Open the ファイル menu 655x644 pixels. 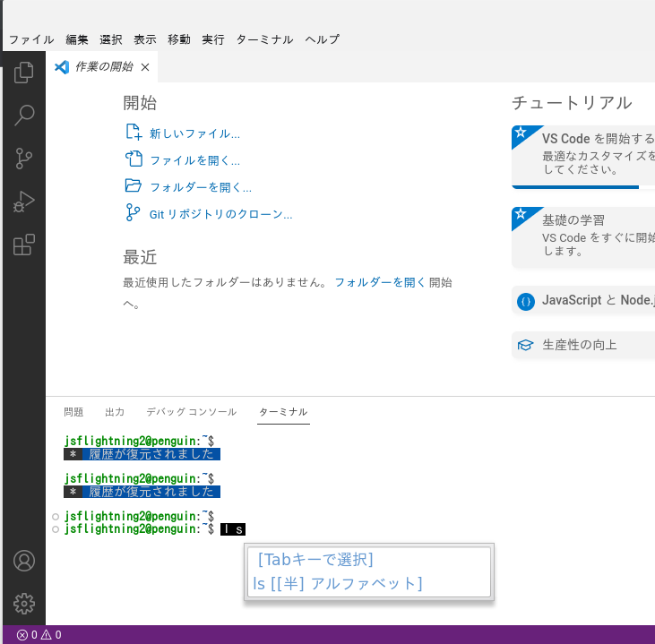click(31, 39)
